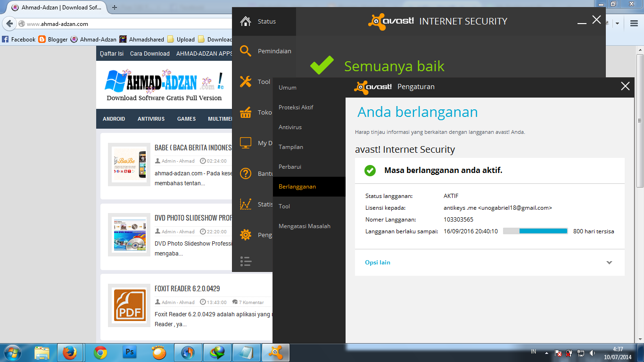This screenshot has height=362, width=644.
Task: Open the Upload bookmark folder
Action: (x=181, y=40)
